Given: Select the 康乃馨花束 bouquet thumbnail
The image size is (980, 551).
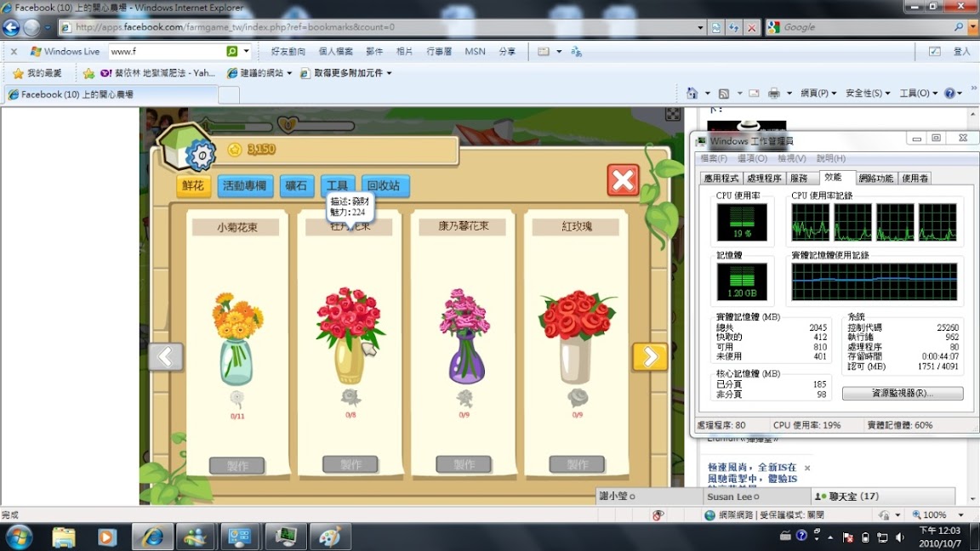Looking at the screenshot, I should [464, 336].
